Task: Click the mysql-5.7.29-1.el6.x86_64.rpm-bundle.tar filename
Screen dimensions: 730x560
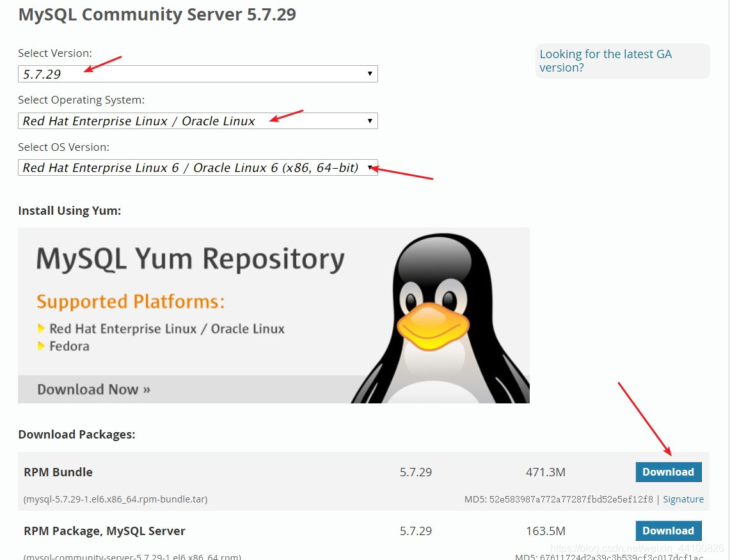Action: (115, 499)
